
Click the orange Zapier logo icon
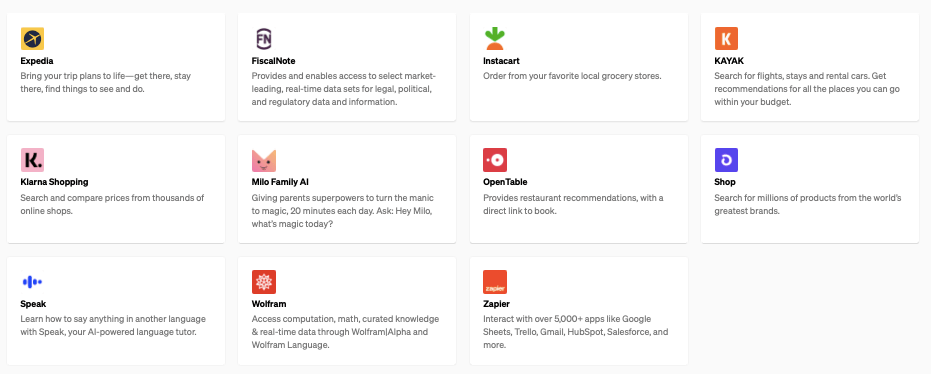click(x=495, y=282)
